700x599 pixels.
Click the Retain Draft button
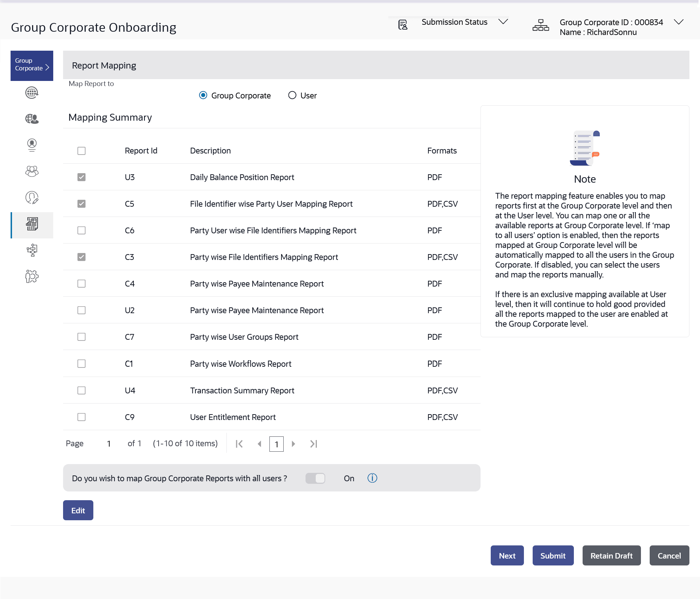(611, 556)
